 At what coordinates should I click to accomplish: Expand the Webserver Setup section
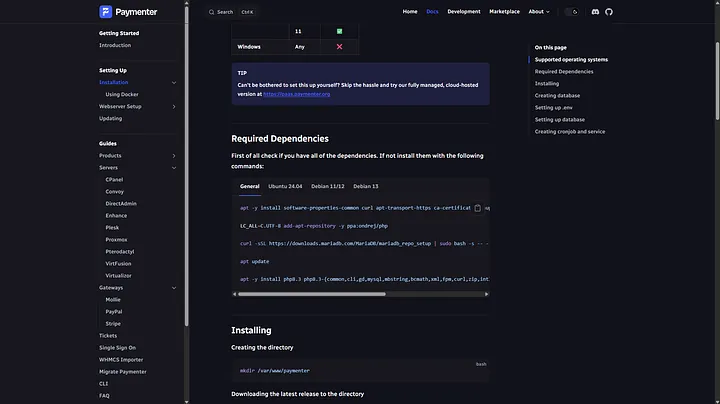coord(174,107)
